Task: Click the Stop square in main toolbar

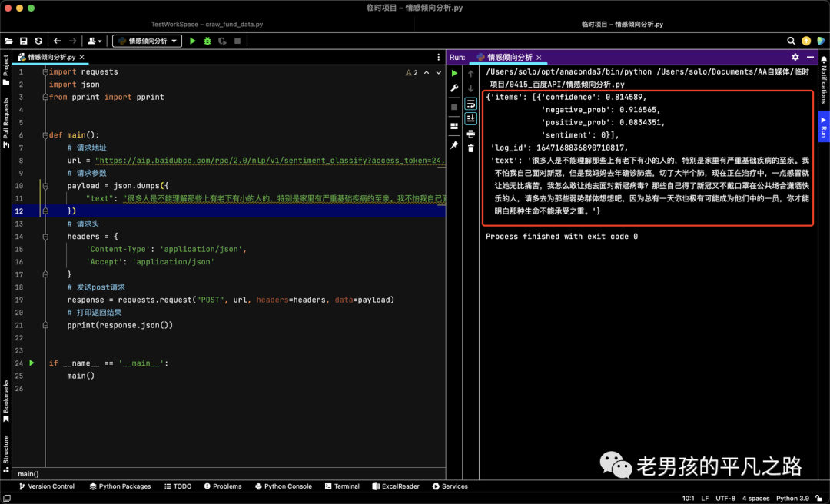Action: (x=237, y=41)
